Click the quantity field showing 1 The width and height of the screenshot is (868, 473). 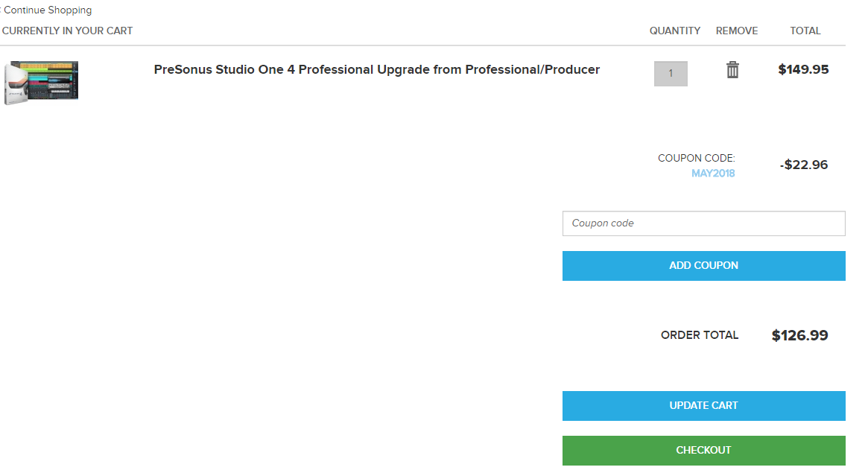671,74
